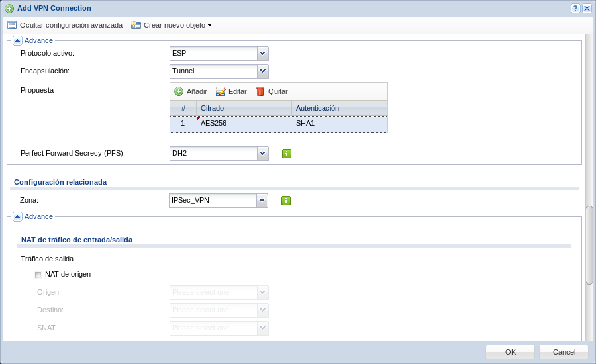The image size is (596, 364).
Task: Open the info icon beside PFS
Action: pyautogui.click(x=287, y=154)
